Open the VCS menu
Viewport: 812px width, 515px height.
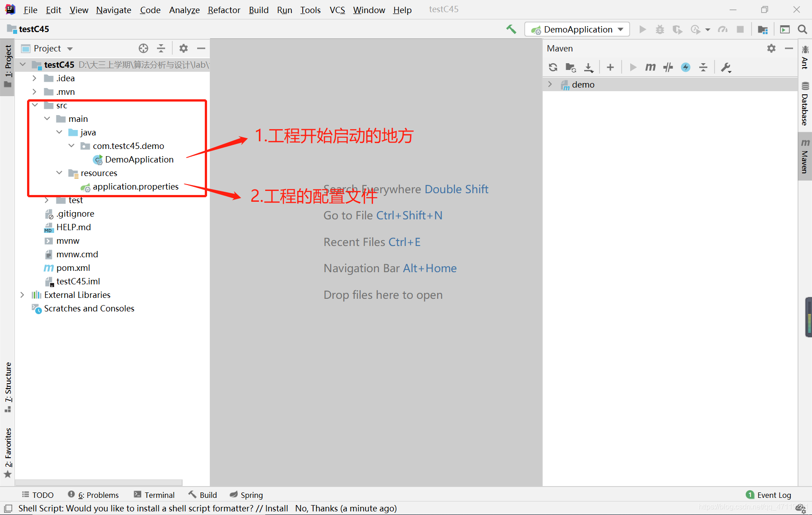337,9
